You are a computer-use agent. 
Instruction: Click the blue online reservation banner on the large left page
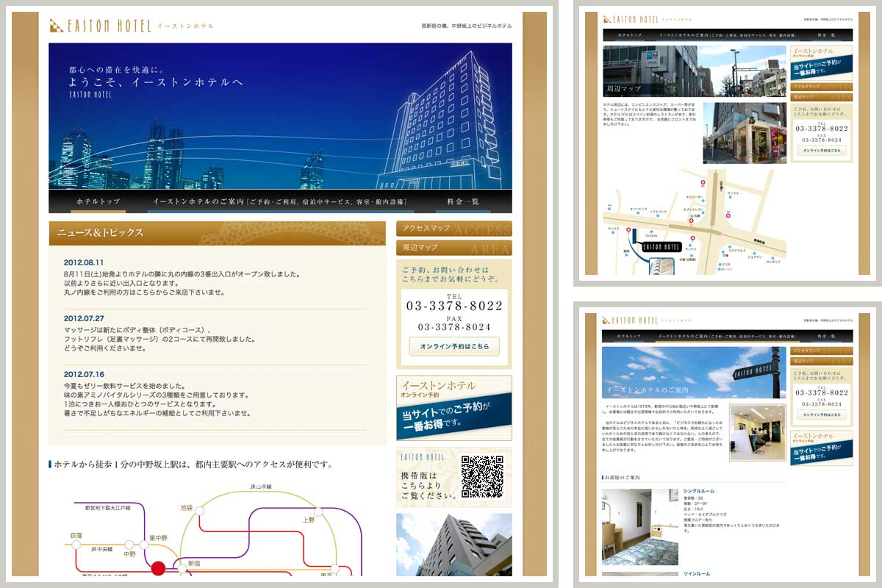453,408
